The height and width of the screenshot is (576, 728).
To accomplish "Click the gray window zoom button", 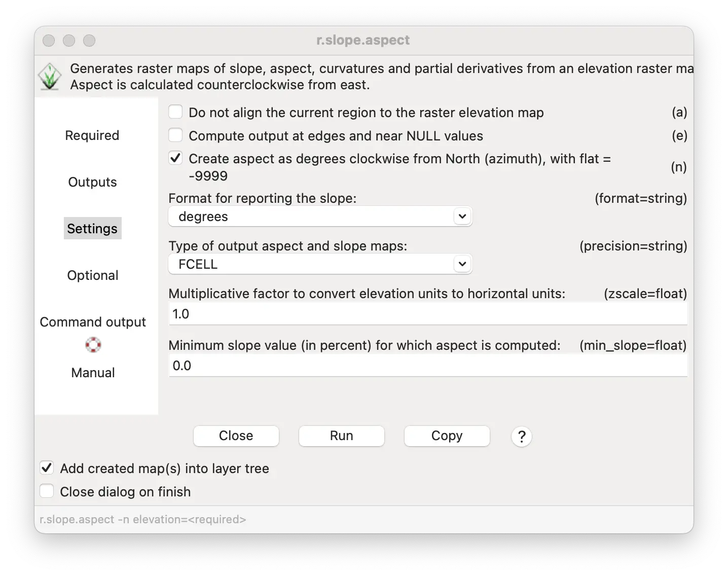I will click(x=89, y=41).
